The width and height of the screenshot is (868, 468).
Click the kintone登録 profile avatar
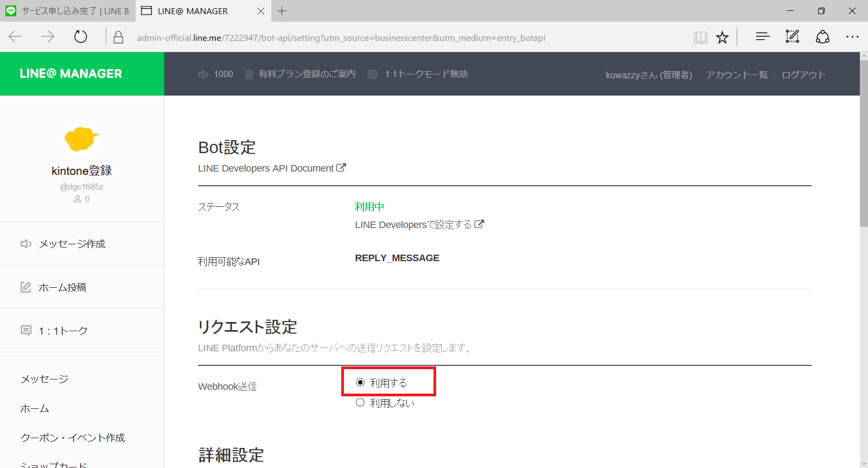81,138
